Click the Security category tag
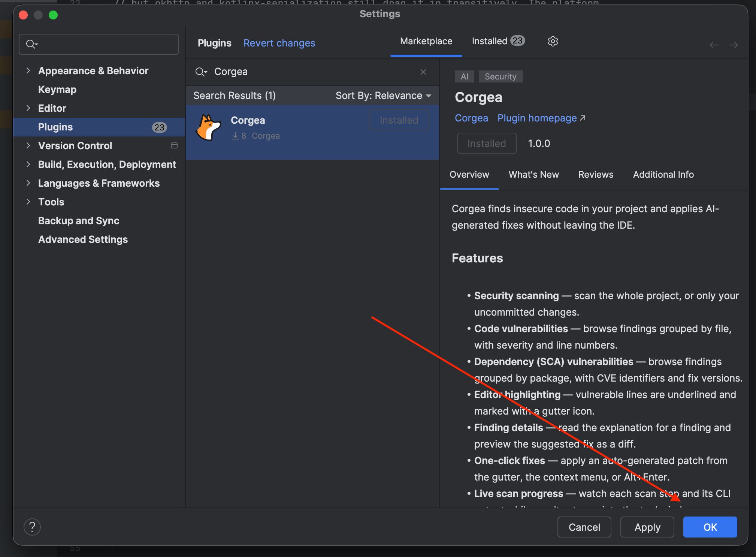The height and width of the screenshot is (557, 756). [501, 76]
